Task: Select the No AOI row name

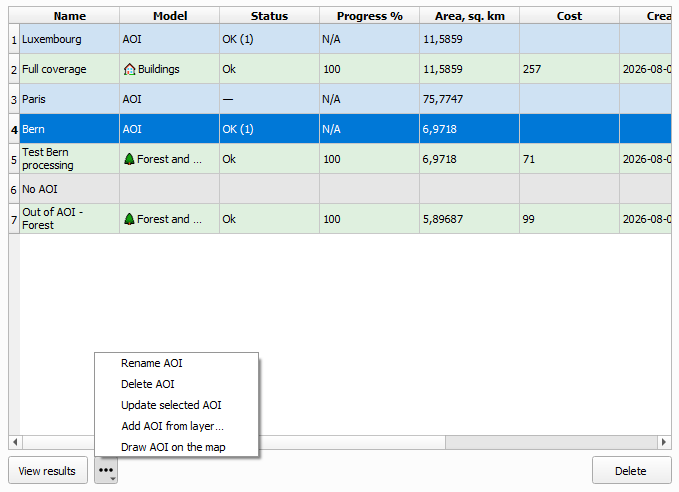Action: click(x=40, y=189)
